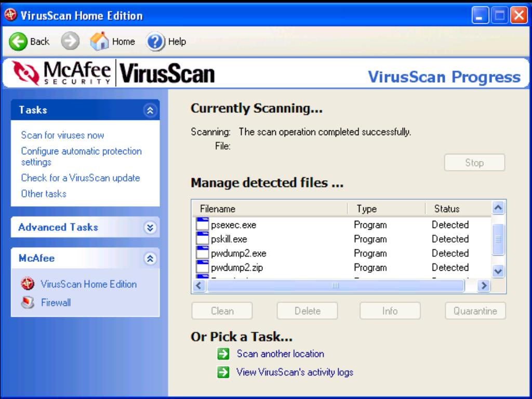Collapse the Tasks panel

pyautogui.click(x=150, y=110)
